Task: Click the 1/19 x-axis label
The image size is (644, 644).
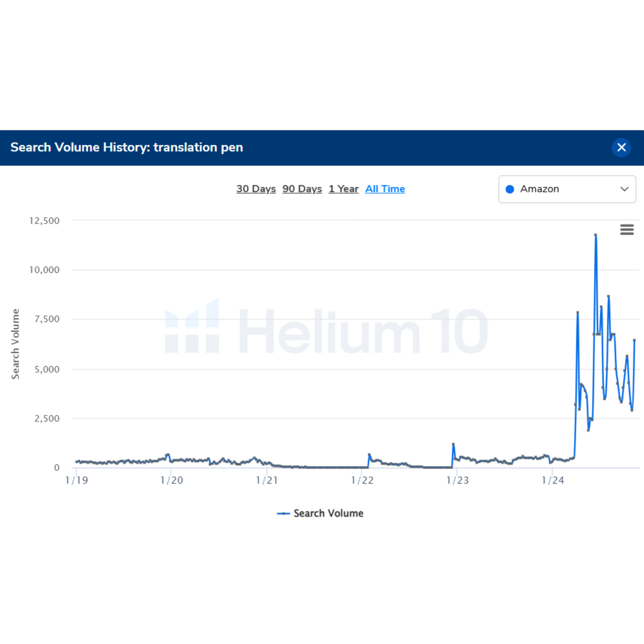Action: (x=76, y=480)
